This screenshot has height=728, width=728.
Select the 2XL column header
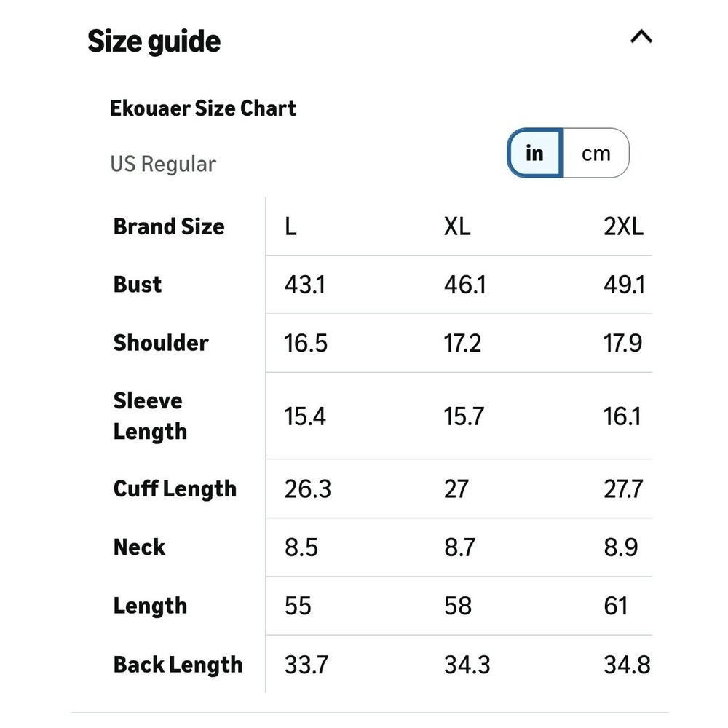pyautogui.click(x=624, y=227)
